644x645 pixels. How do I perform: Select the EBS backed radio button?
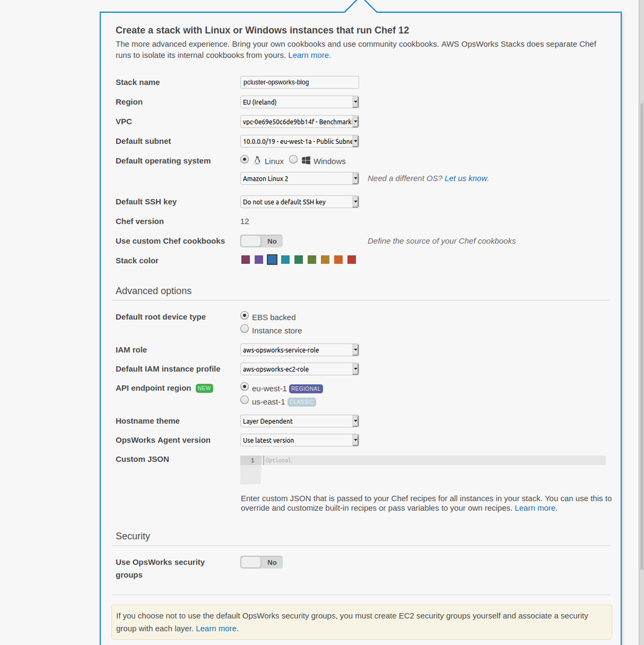click(244, 315)
